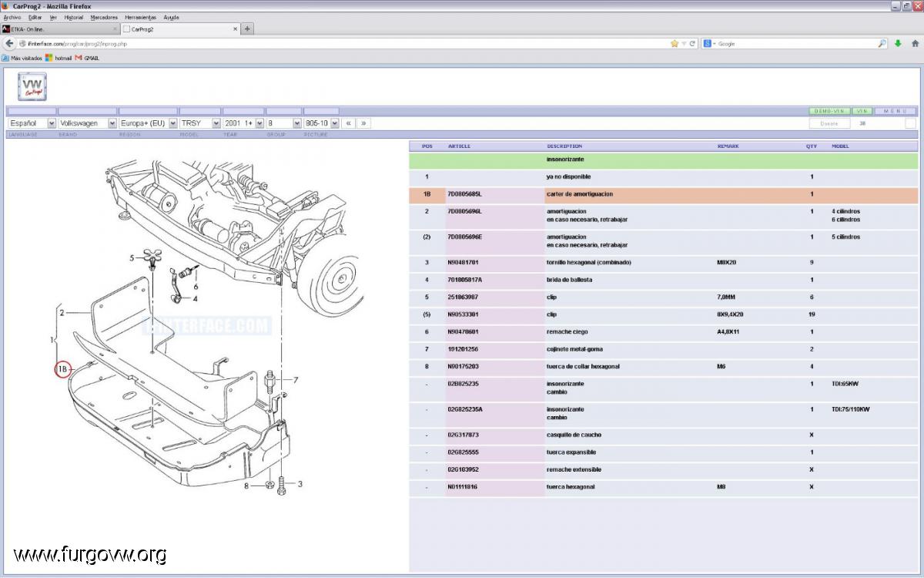Click article number 02B825235
This screenshot has height=578, width=924.
pyautogui.click(x=463, y=384)
